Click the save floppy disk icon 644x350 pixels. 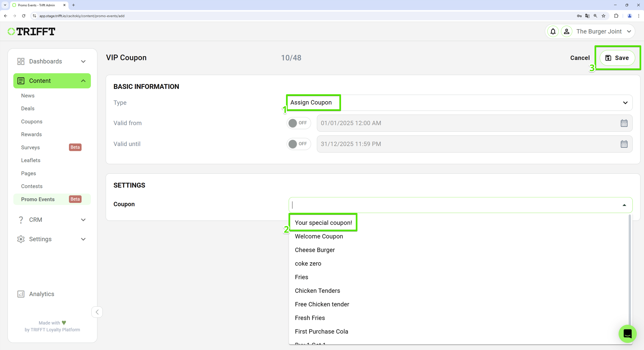(608, 58)
